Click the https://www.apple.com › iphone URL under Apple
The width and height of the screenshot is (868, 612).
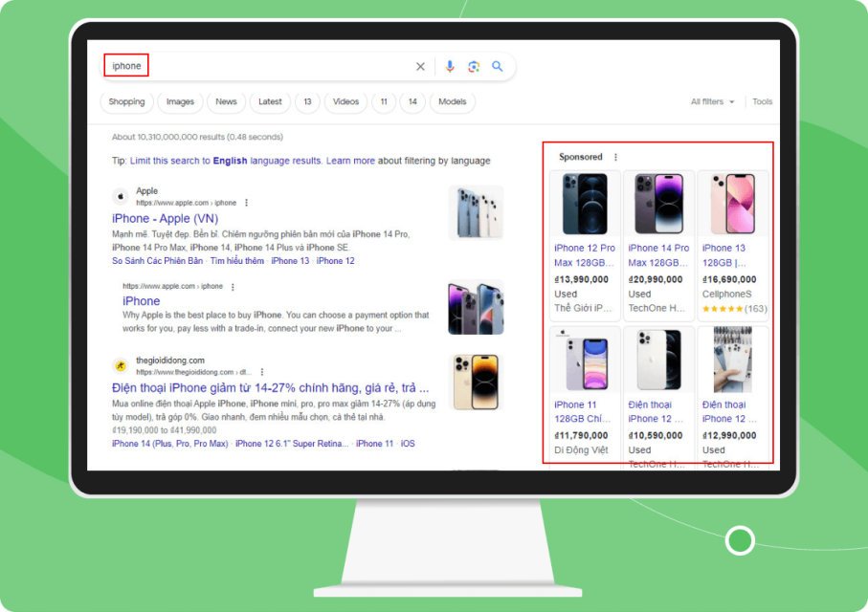coord(186,203)
